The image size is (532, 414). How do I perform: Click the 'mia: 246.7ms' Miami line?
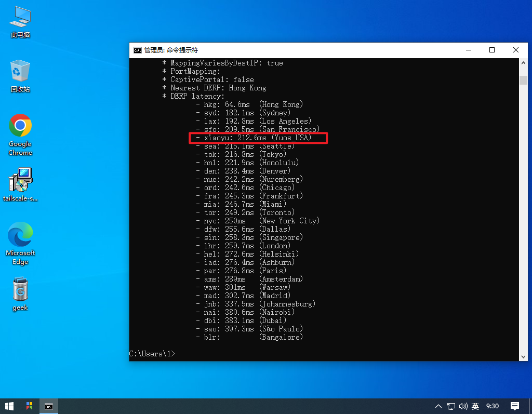tap(241, 204)
